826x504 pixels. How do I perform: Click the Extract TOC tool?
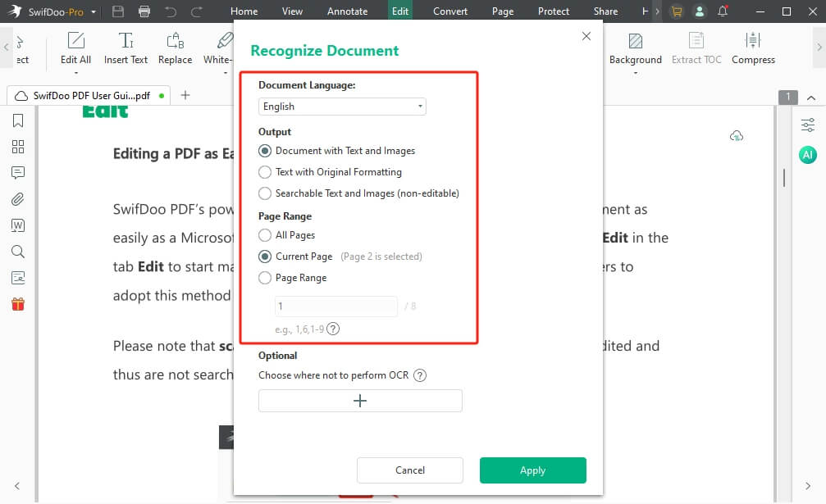(696, 48)
